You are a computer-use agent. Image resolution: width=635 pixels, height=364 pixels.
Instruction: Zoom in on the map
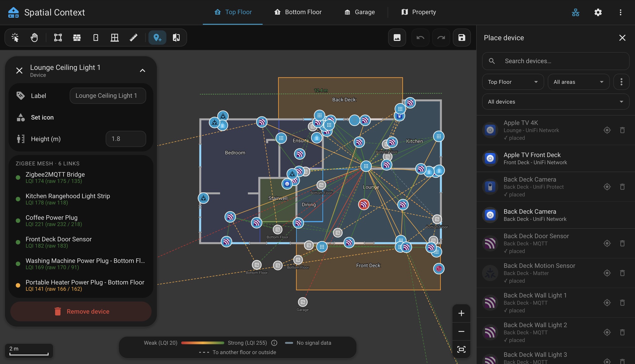(x=461, y=313)
